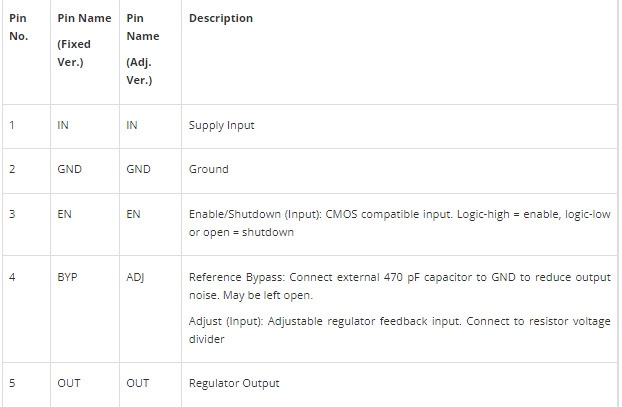Select the 'Ground' description cell

coord(209,169)
